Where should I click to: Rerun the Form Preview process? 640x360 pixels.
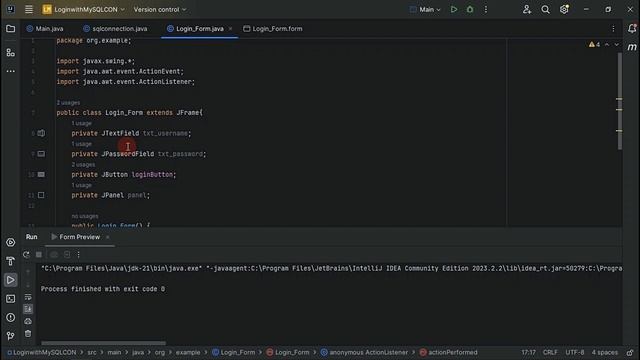(x=26, y=254)
